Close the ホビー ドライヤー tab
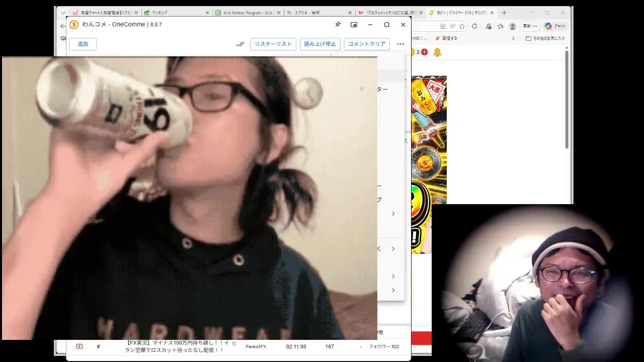Screen dimensions: 644x362 (x=493, y=13)
